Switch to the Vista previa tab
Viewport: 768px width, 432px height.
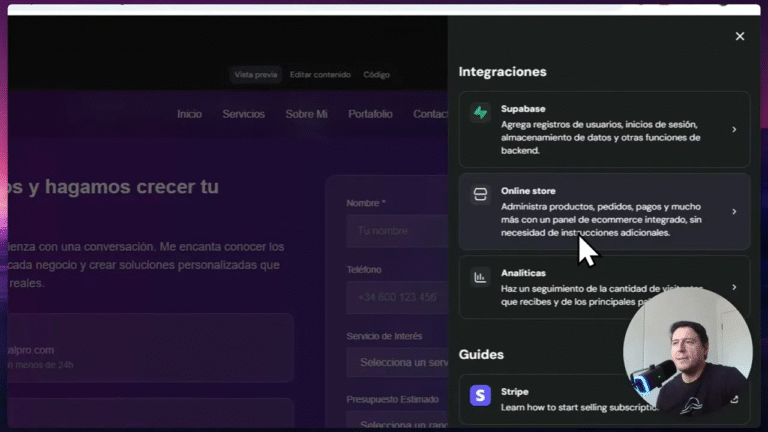[255, 75]
